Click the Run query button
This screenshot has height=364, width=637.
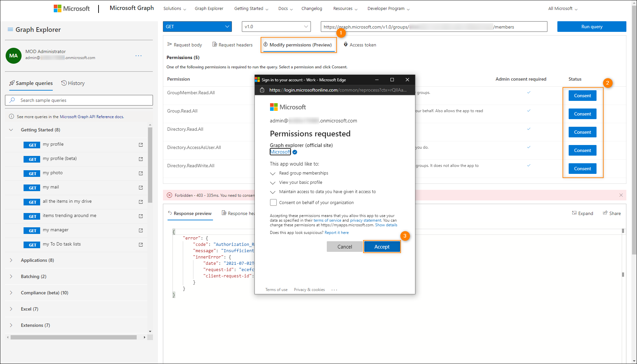(x=592, y=27)
